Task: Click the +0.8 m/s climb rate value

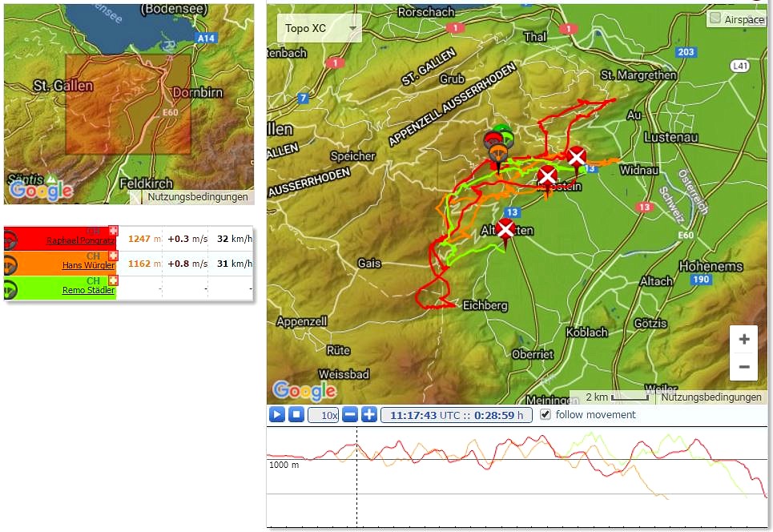Action: (x=187, y=264)
